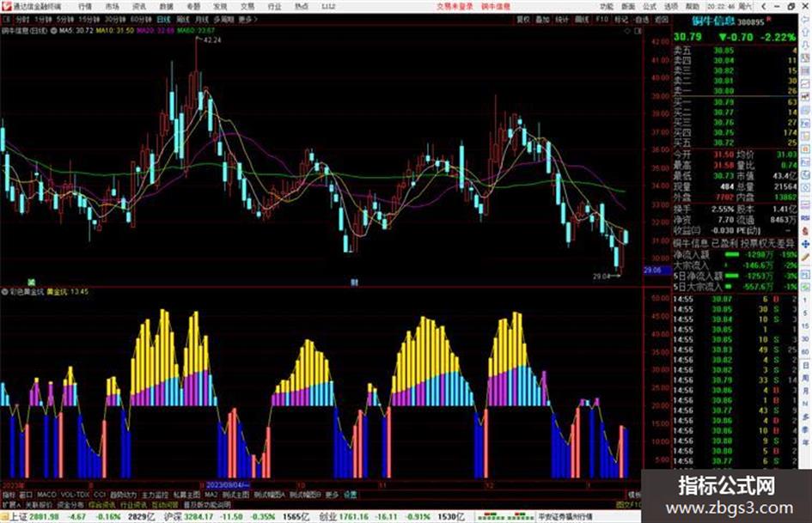Open the 市场 menu

pyautogui.click(x=112, y=7)
